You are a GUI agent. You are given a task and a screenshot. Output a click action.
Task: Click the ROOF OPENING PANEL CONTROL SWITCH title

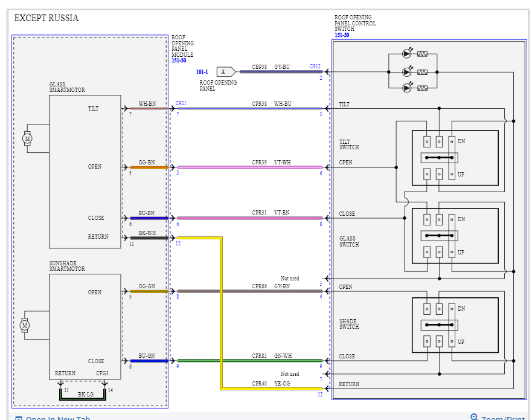(355, 23)
